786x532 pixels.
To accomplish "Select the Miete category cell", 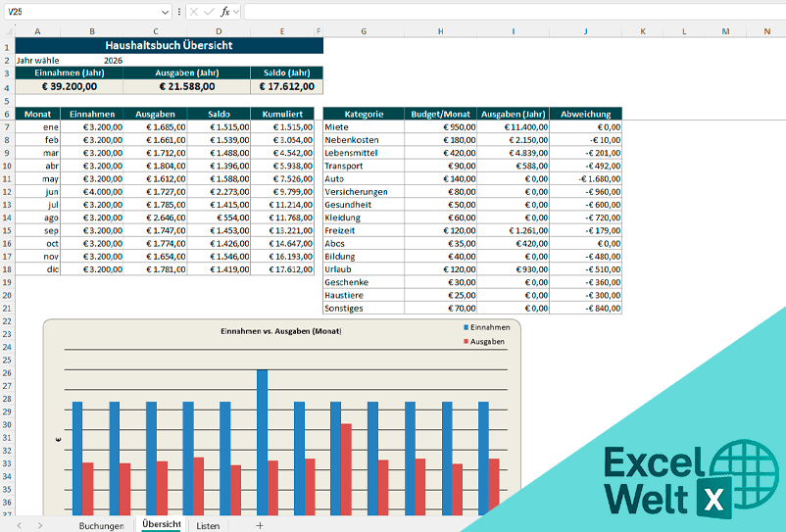I will click(363, 127).
